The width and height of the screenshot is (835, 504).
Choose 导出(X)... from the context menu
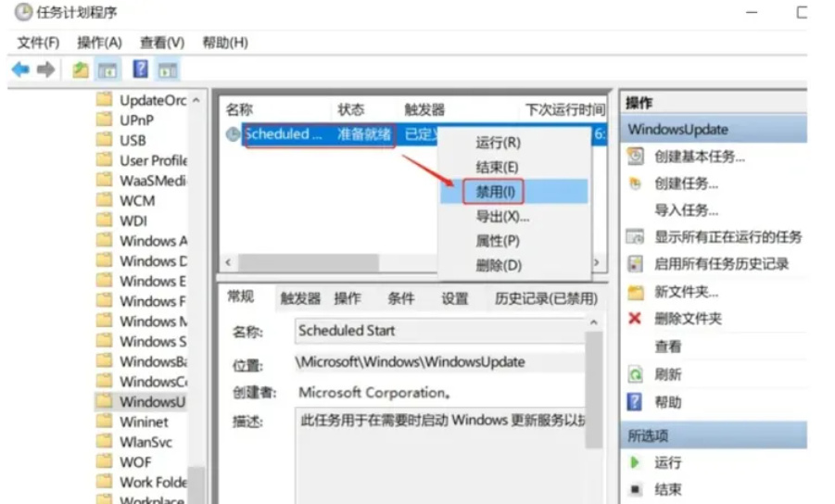pos(514,217)
